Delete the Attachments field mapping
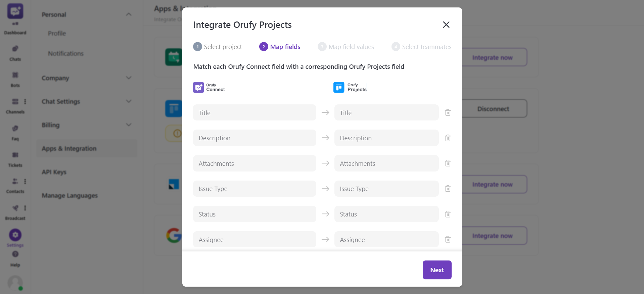 click(448, 163)
